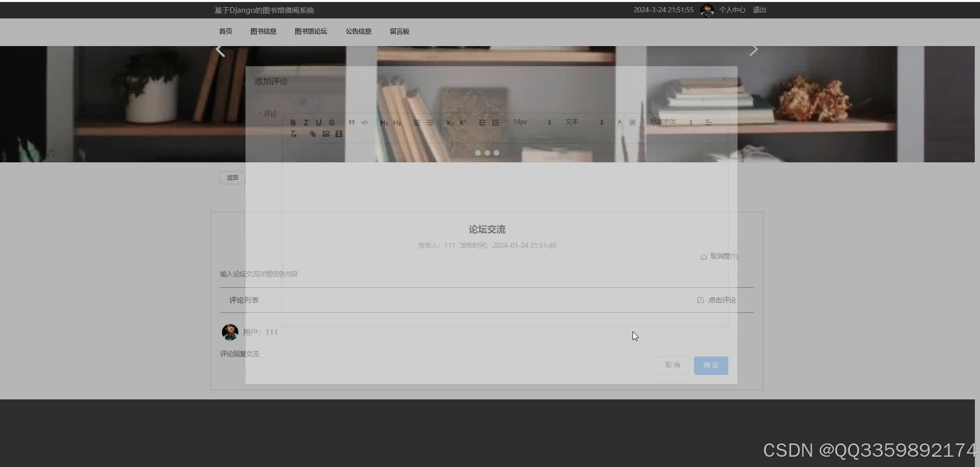The height and width of the screenshot is (467, 980).
Task: Create a bulleted list
Action: (430, 122)
